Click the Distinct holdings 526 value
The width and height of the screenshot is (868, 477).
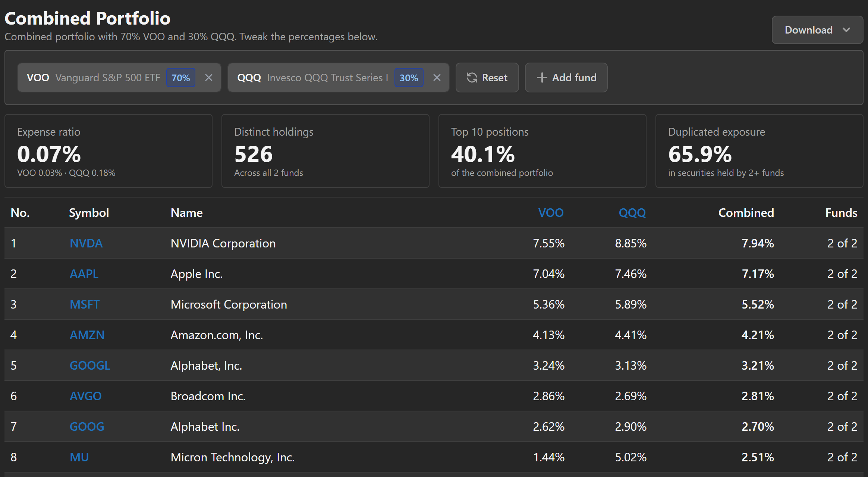click(x=254, y=154)
